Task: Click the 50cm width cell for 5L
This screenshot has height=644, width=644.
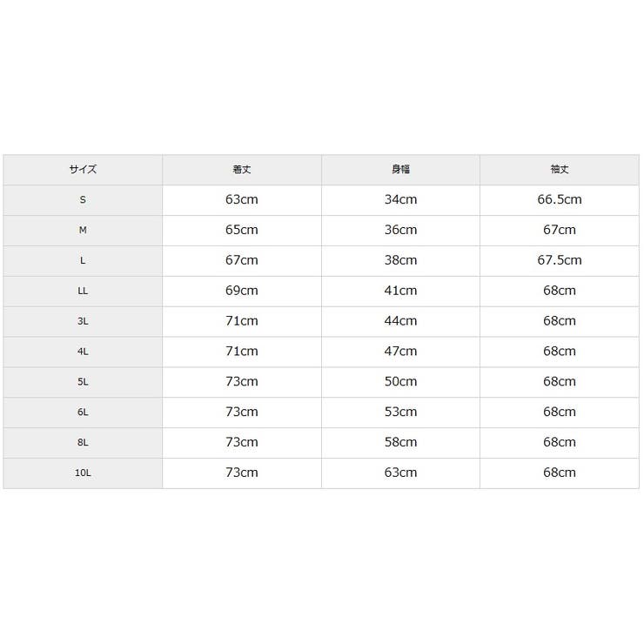Action: [400, 382]
